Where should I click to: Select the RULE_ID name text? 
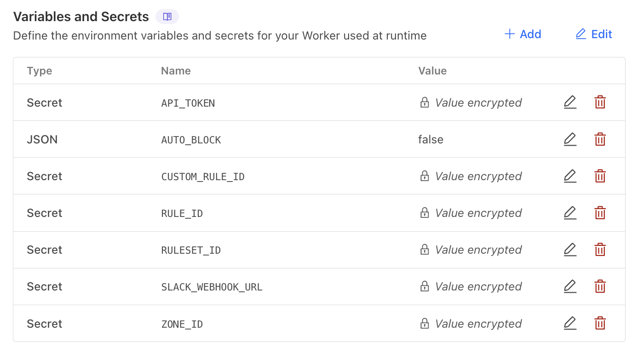[x=182, y=213]
